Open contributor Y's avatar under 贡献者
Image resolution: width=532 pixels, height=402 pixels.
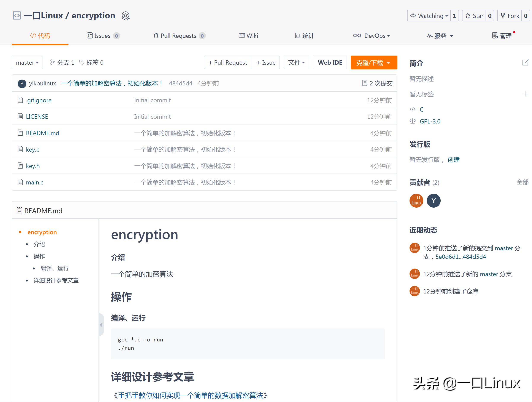(434, 200)
